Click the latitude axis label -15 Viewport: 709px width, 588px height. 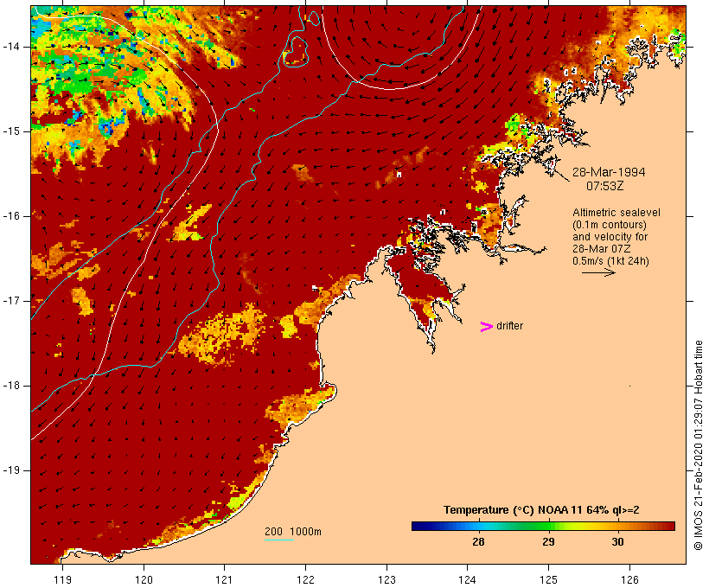pos(11,131)
